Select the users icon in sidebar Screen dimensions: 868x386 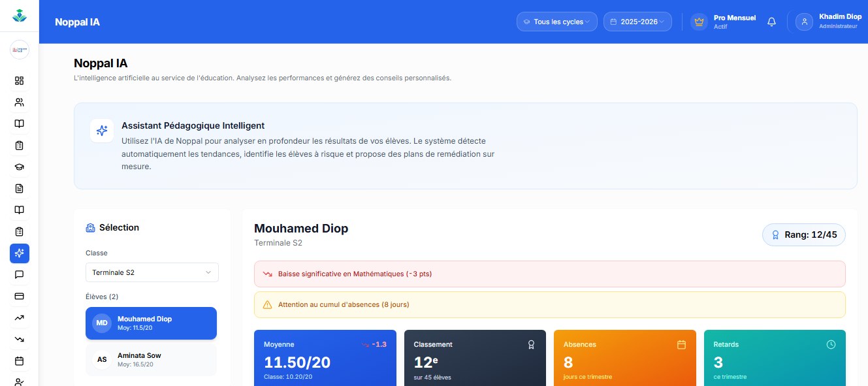19,102
